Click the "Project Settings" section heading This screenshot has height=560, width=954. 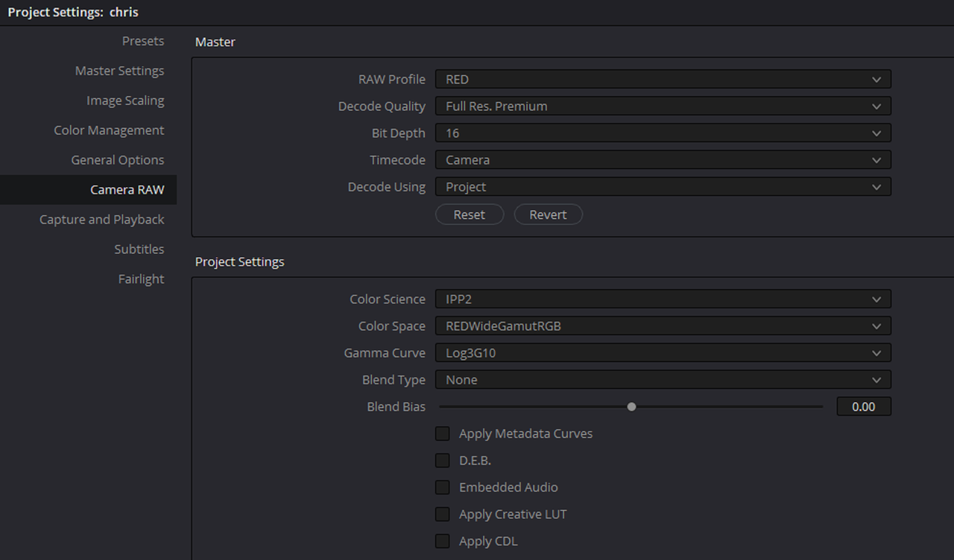pyautogui.click(x=240, y=262)
